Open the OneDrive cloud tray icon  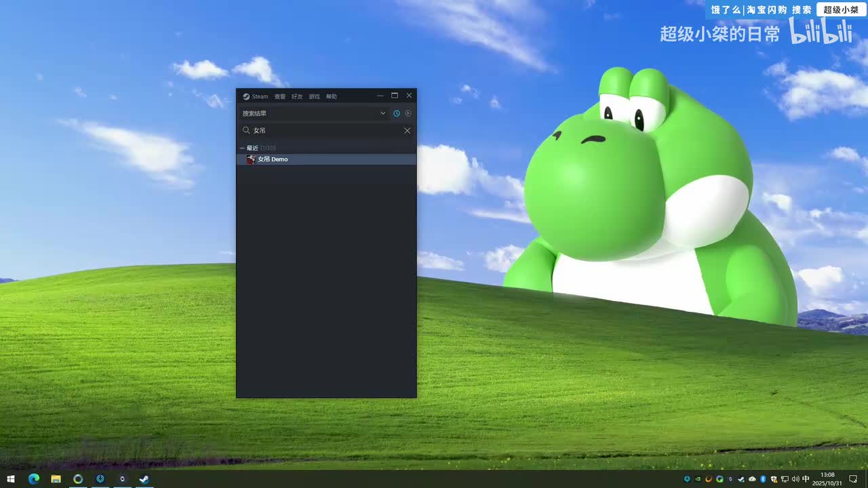[752, 479]
